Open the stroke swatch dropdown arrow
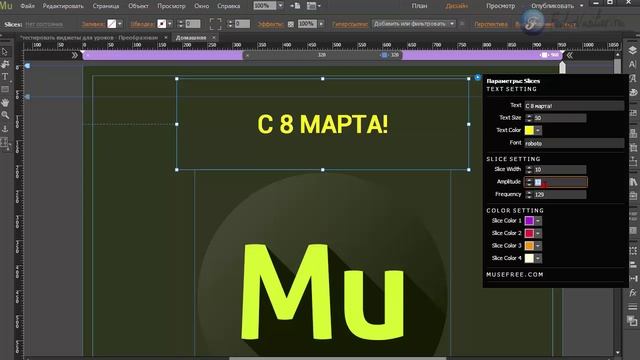Viewport: 640px width, 360px height. [x=170, y=24]
